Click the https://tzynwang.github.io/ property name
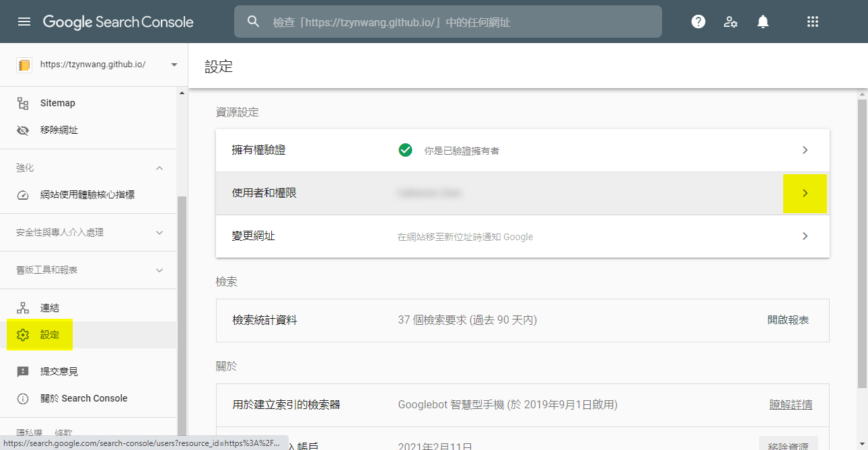 (93, 65)
